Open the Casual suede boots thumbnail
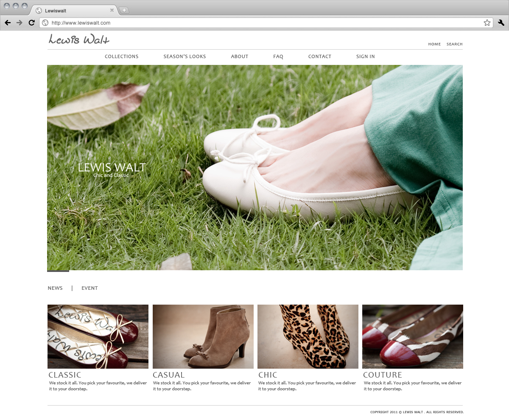The image size is (509, 420). pos(203,336)
